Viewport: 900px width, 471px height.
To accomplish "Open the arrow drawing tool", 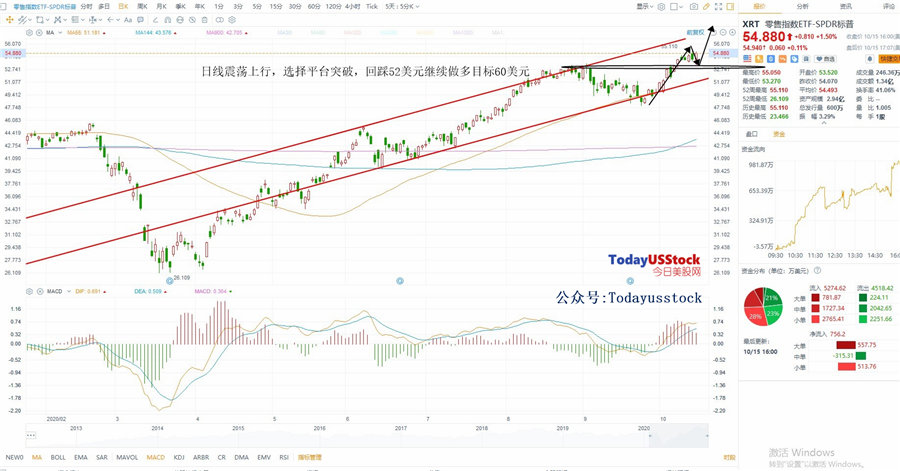I will coord(110,20).
